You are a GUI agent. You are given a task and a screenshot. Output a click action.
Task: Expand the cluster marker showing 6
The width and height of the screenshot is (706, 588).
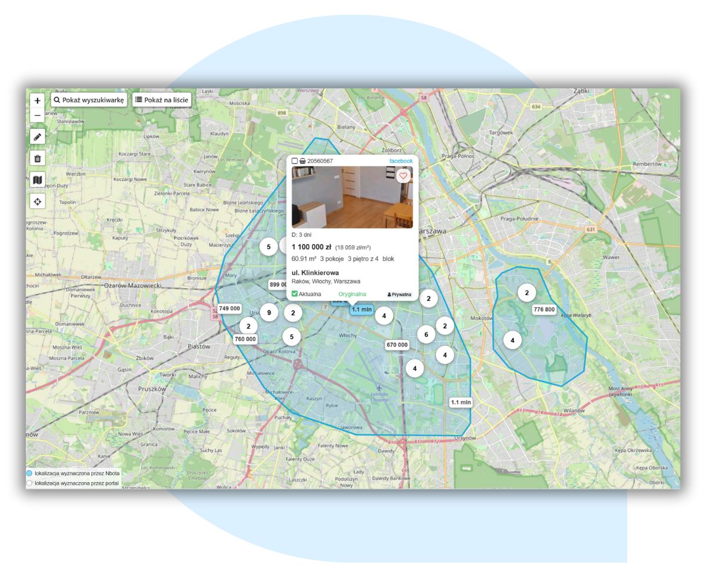426,335
